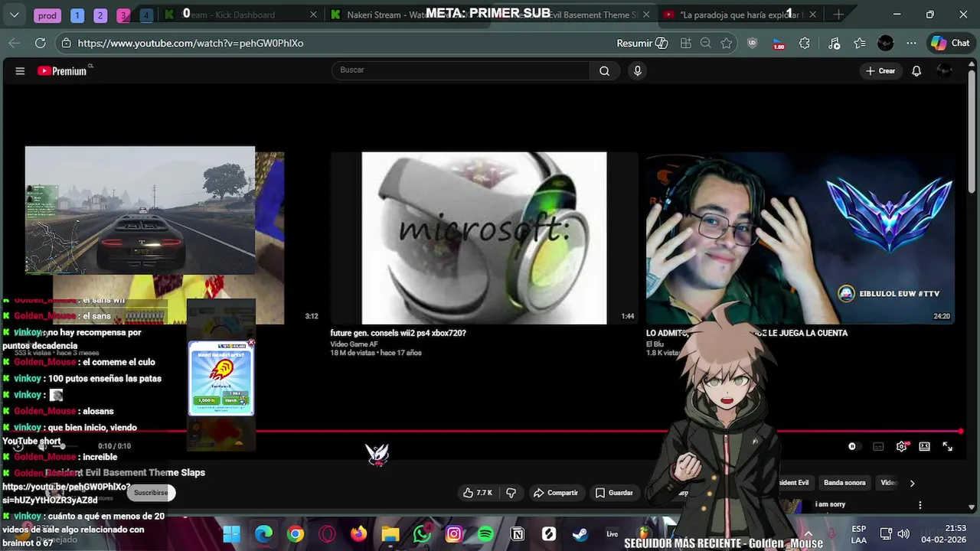Open browser Favorites list icon
This screenshot has width=980, height=551.
click(x=860, y=44)
